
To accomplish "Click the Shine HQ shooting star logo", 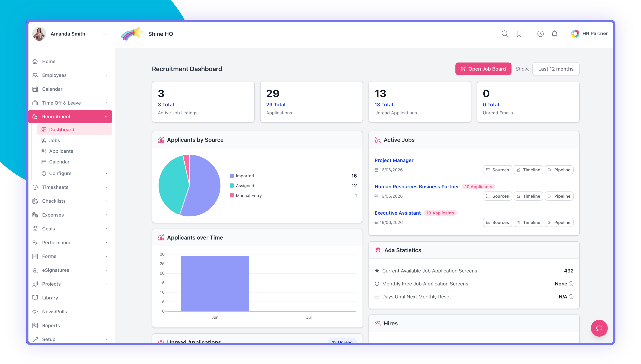I will click(x=132, y=34).
